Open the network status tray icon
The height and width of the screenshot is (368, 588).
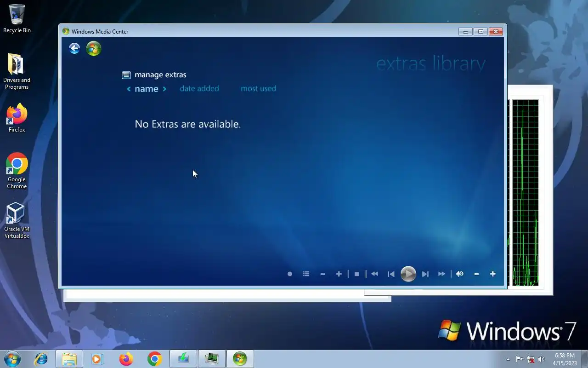[x=531, y=359]
